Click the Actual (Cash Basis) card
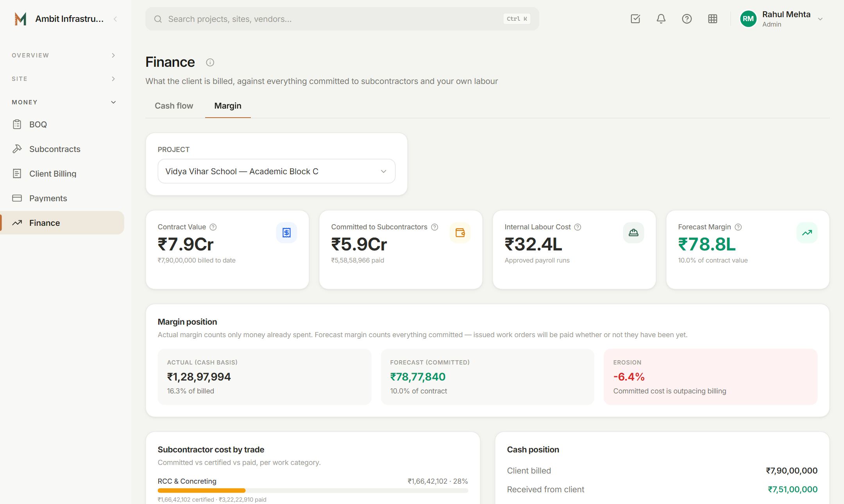This screenshot has height=504, width=844. tap(264, 377)
